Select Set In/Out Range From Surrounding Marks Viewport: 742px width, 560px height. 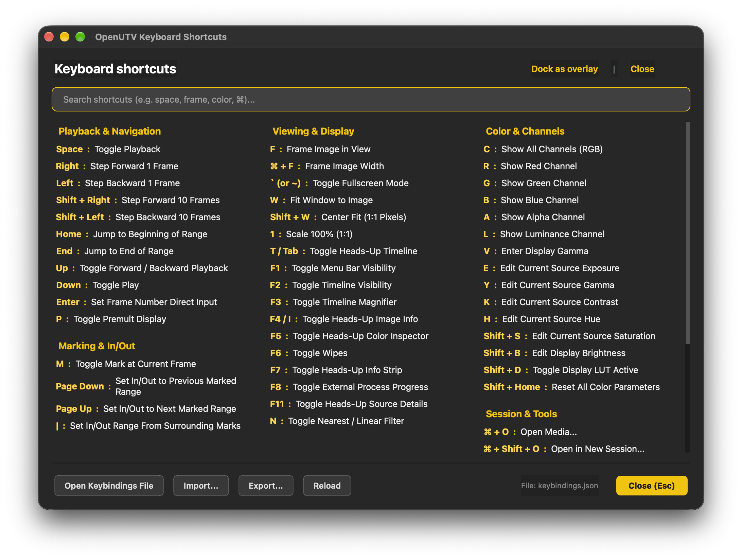click(148, 426)
